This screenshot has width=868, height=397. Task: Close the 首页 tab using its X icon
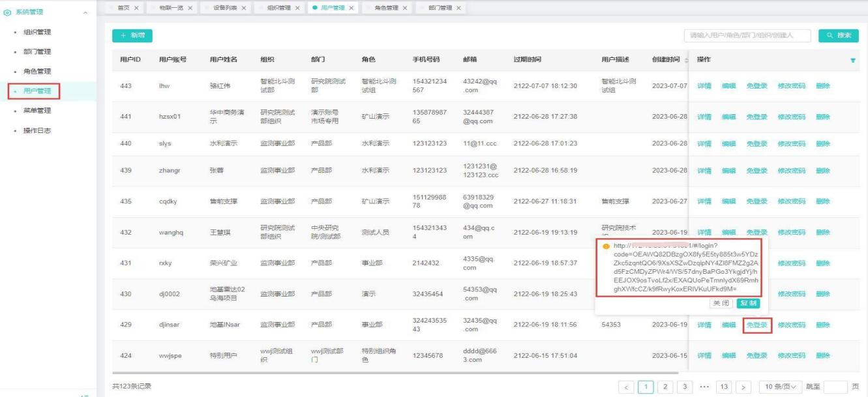[136, 8]
